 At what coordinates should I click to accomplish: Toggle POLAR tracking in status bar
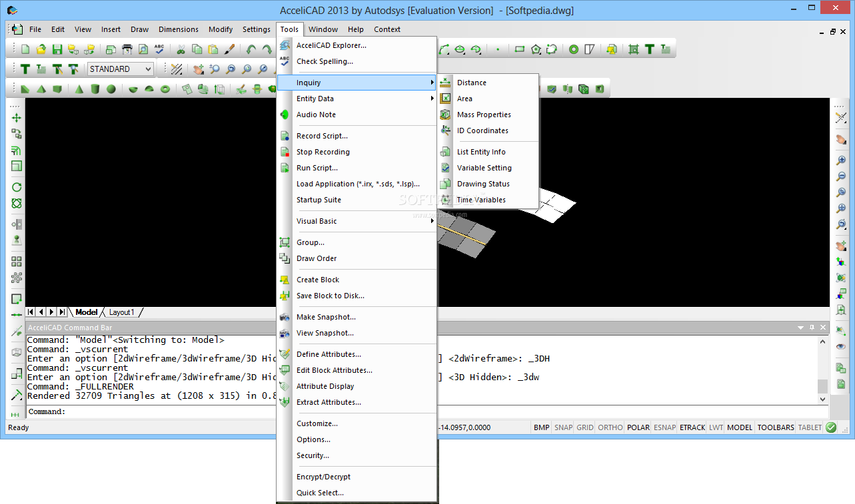coord(638,427)
